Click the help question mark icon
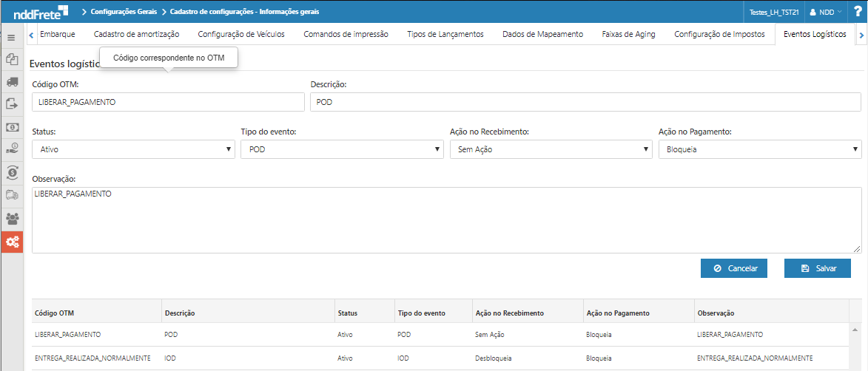 point(857,11)
